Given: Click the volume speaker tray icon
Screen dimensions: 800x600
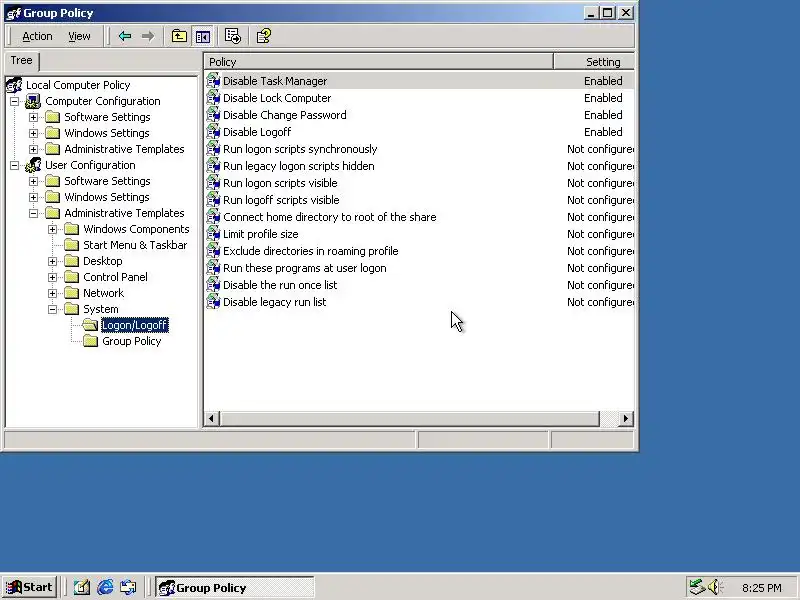Looking at the screenshot, I should point(714,587).
